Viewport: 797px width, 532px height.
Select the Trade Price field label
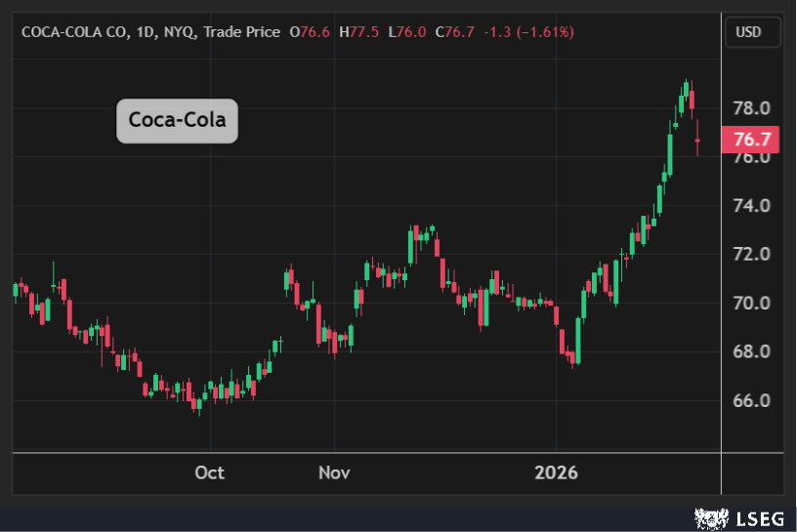pos(242,32)
